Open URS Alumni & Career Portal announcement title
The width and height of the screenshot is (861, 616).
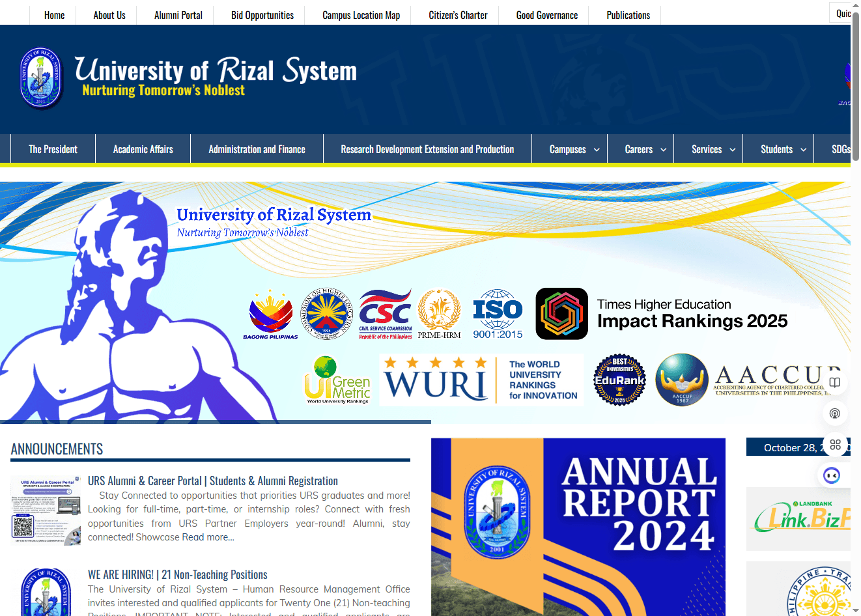click(213, 481)
